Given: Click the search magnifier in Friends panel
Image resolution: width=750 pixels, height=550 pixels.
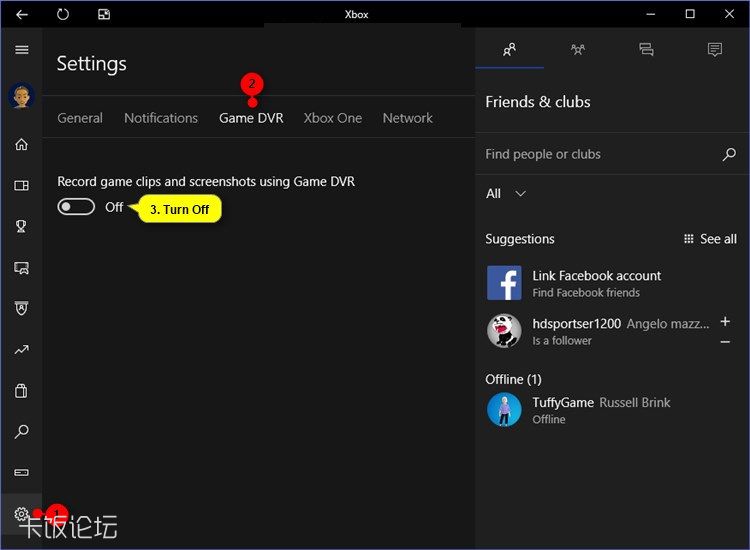Looking at the screenshot, I should click(729, 154).
